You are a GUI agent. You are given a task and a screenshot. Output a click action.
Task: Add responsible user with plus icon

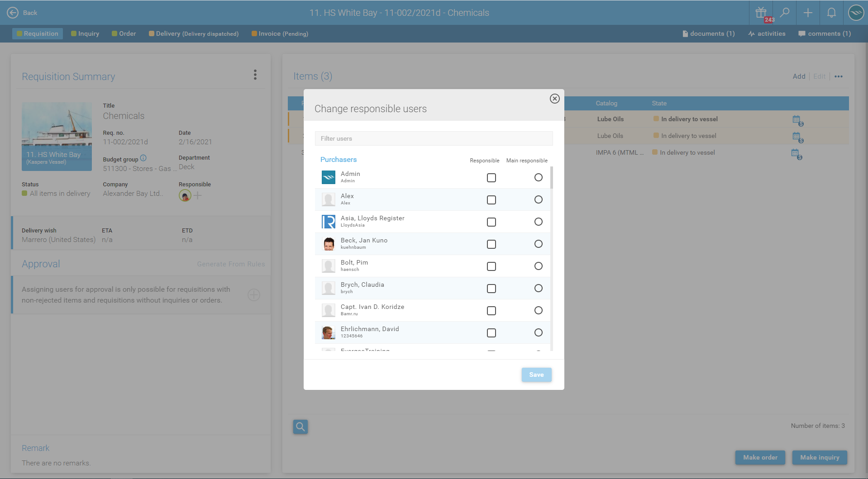tap(198, 195)
